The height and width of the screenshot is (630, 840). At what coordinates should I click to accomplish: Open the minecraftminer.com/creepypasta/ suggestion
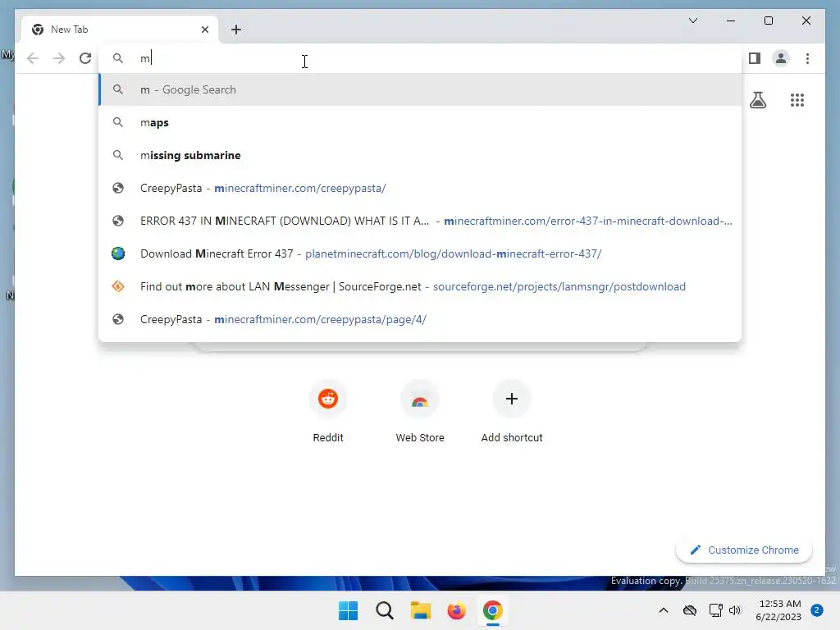[x=420, y=188]
